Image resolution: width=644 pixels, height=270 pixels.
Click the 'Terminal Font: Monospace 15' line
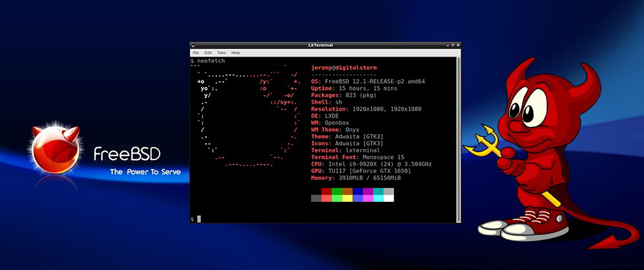[357, 157]
